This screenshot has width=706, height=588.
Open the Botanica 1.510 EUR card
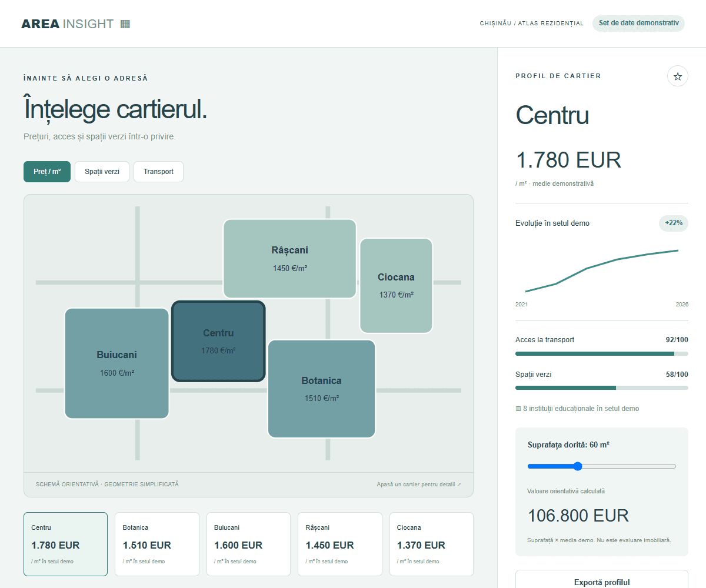(x=157, y=544)
